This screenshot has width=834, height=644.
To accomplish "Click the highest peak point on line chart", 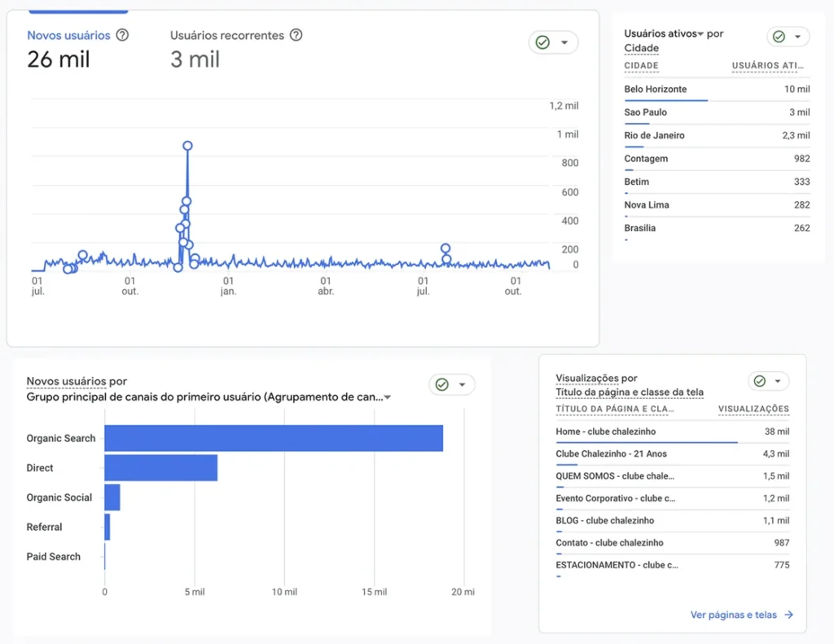I will [x=187, y=146].
